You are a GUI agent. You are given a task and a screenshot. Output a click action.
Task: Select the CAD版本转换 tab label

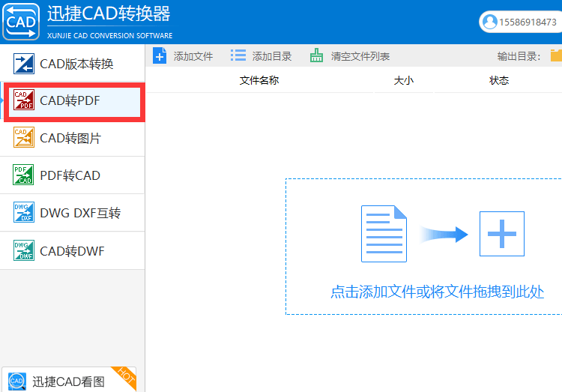[x=76, y=64]
